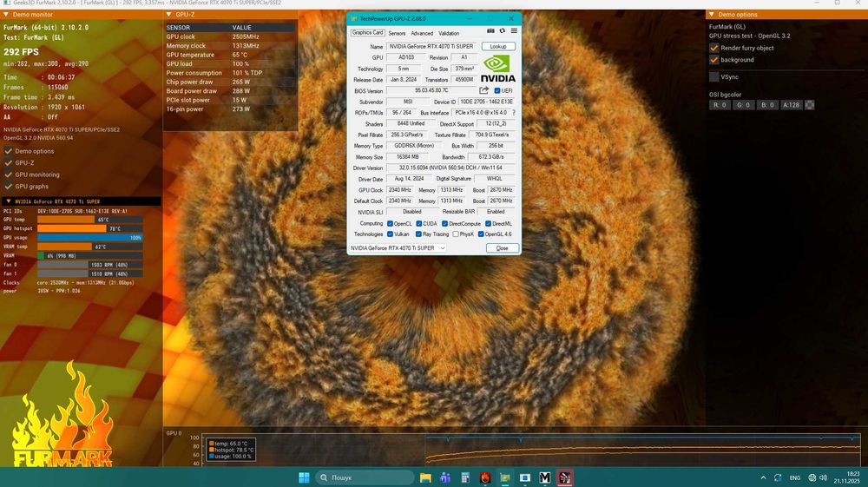Uncheck Render furry object option
The image size is (868, 487).
[714, 48]
